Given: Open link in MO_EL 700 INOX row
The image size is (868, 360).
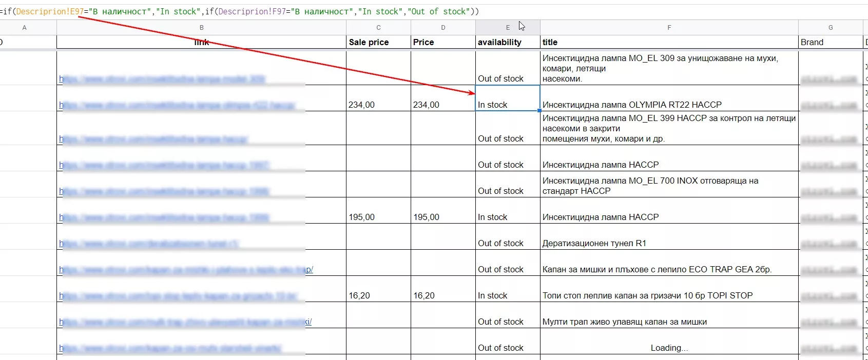Looking at the screenshot, I should coord(164,191).
